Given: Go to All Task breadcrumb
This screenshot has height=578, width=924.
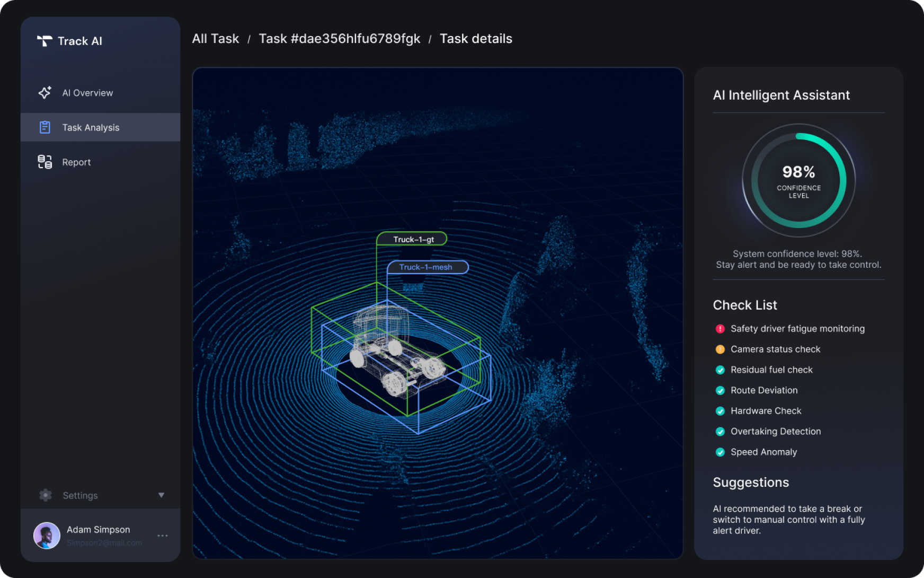Looking at the screenshot, I should point(216,39).
